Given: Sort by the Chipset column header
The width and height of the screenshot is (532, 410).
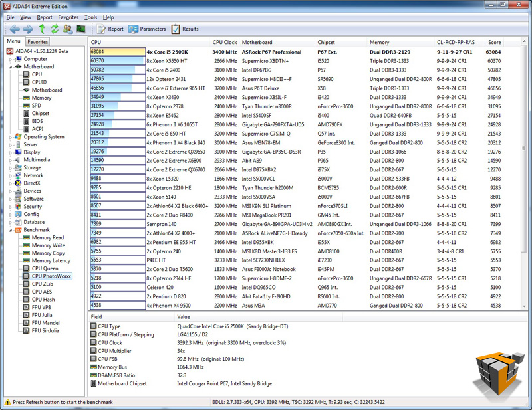Looking at the screenshot, I should tap(341, 42).
